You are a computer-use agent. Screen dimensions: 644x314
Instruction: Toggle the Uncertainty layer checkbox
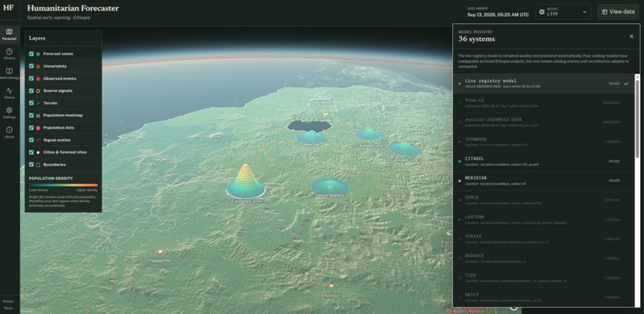pyautogui.click(x=31, y=66)
